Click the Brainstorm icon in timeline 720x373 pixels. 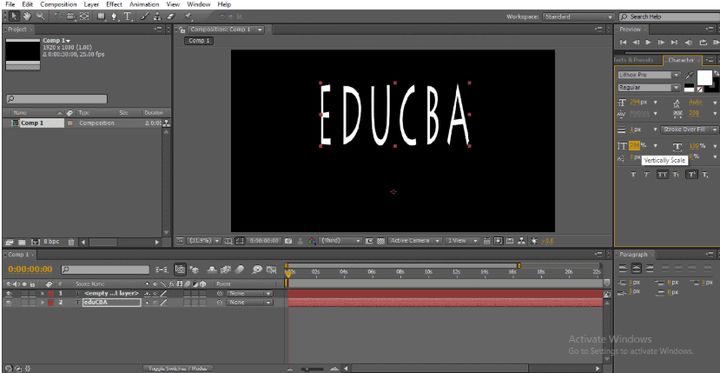(257, 270)
